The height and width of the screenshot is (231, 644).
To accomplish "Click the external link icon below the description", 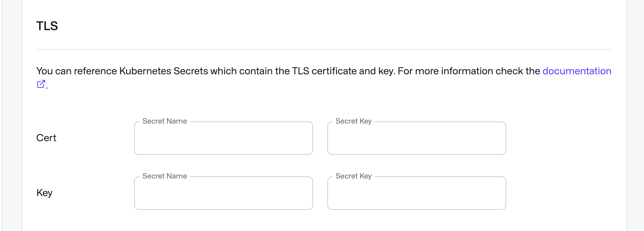I will click(41, 84).
